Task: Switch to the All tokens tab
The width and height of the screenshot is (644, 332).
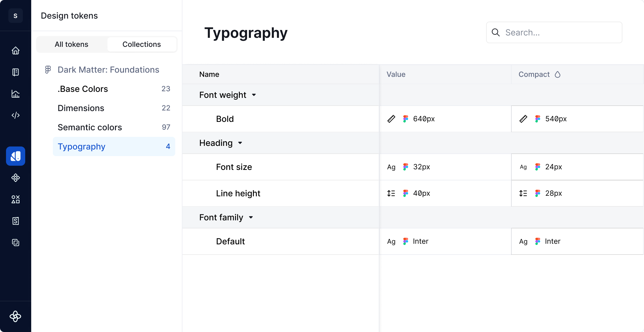Action: tap(71, 44)
